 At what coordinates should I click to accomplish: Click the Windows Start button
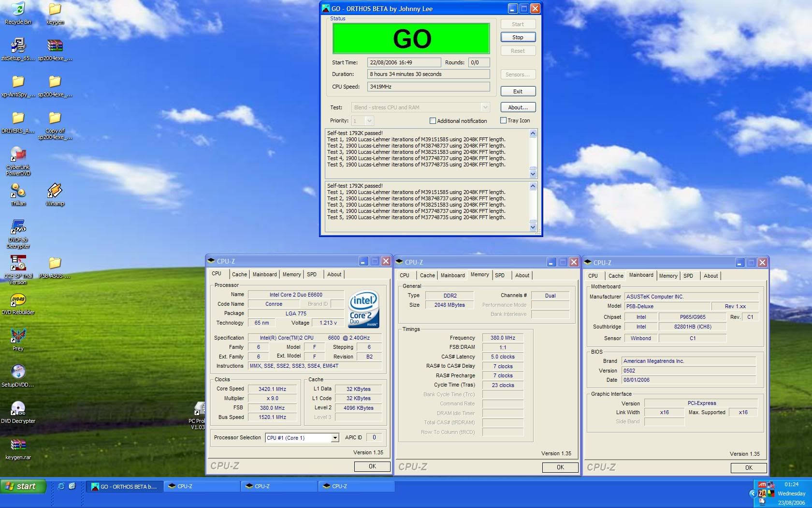(x=23, y=486)
